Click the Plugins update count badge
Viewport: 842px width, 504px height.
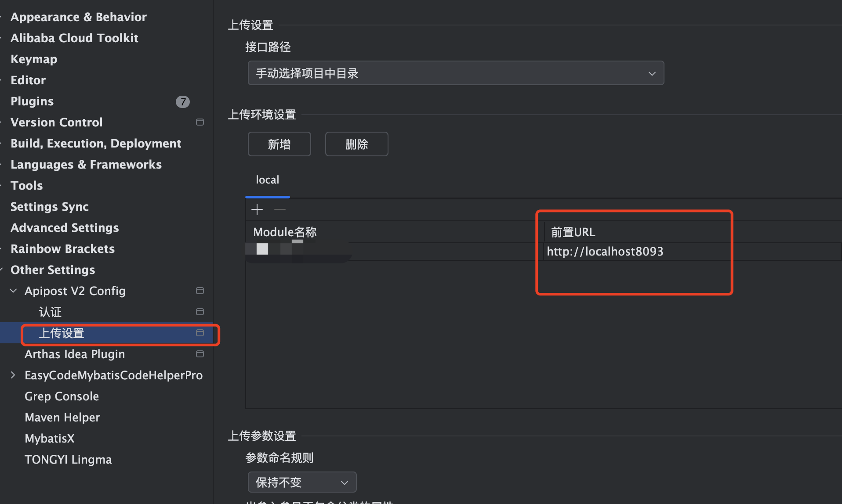(183, 101)
